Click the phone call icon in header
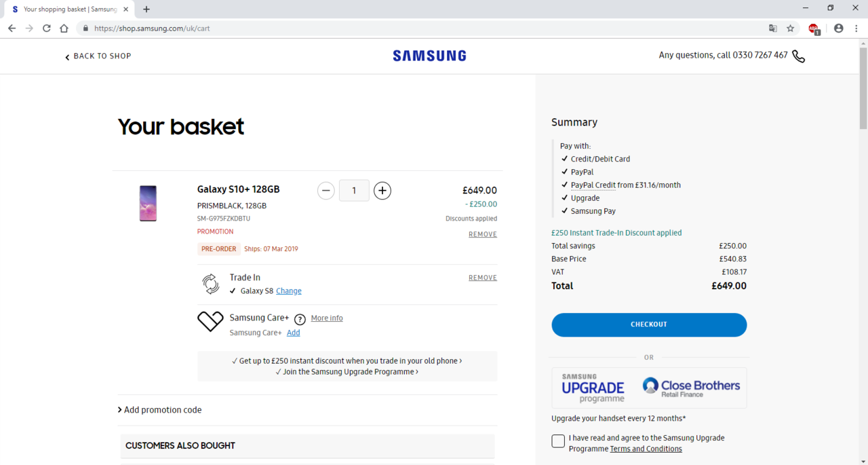 coord(798,56)
